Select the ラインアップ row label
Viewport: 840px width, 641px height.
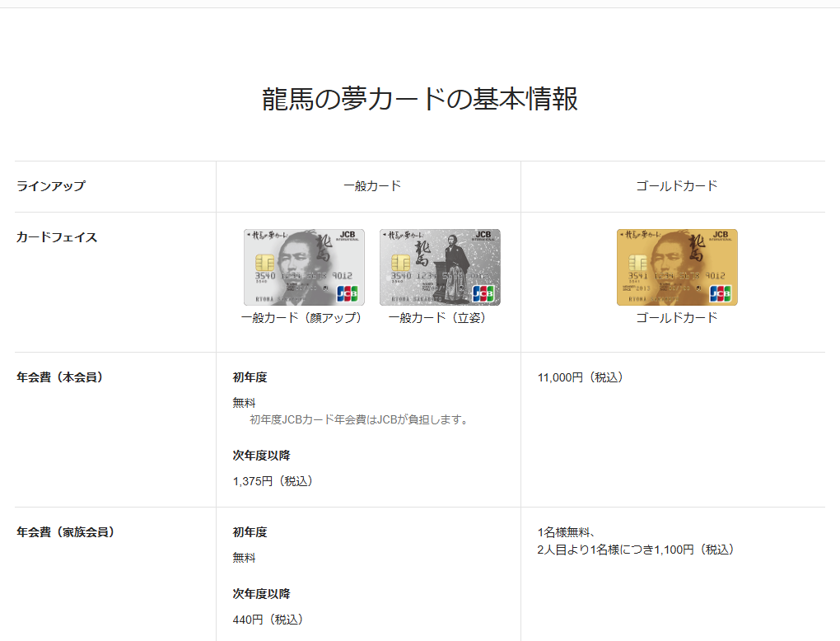pos(51,186)
